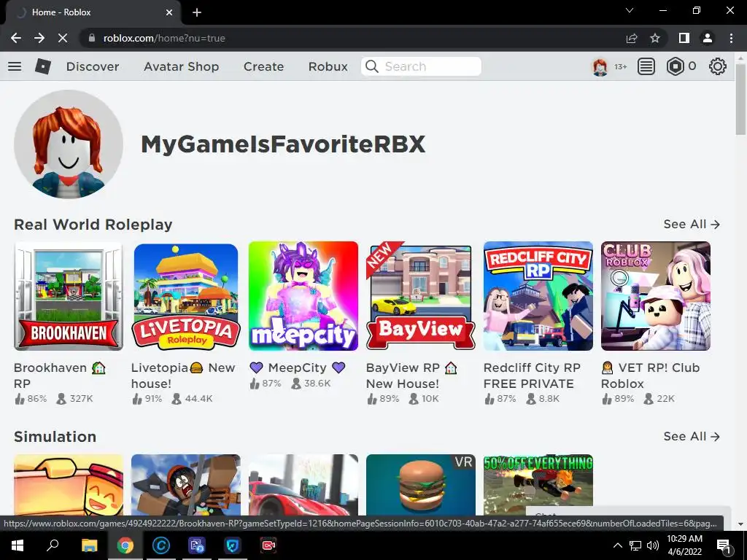Close the Home - Roblox tab

click(x=169, y=12)
